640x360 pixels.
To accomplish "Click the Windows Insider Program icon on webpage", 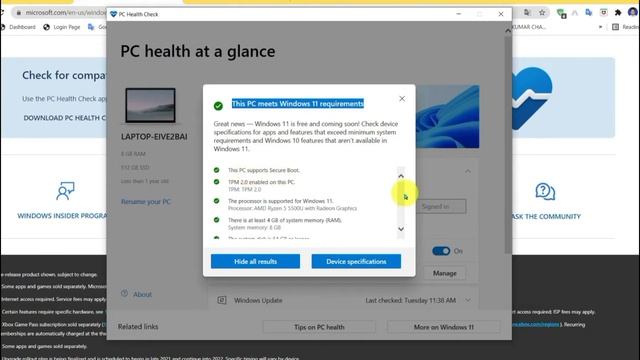I will [x=65, y=191].
